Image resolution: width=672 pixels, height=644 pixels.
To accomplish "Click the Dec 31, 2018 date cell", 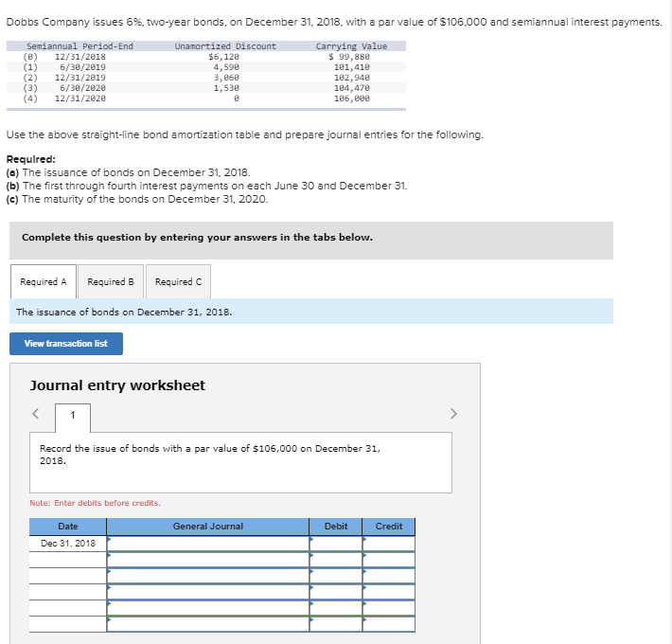I will point(68,544).
